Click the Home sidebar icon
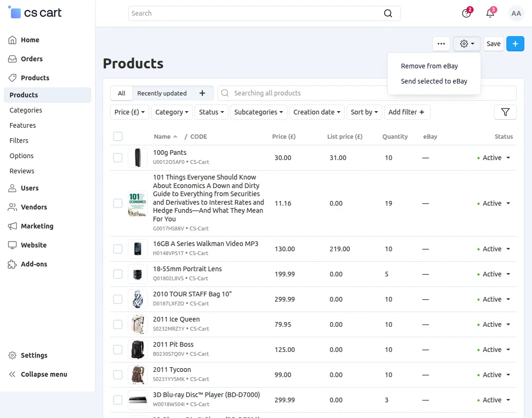Screen dimensions: 532x418 pos(12,40)
